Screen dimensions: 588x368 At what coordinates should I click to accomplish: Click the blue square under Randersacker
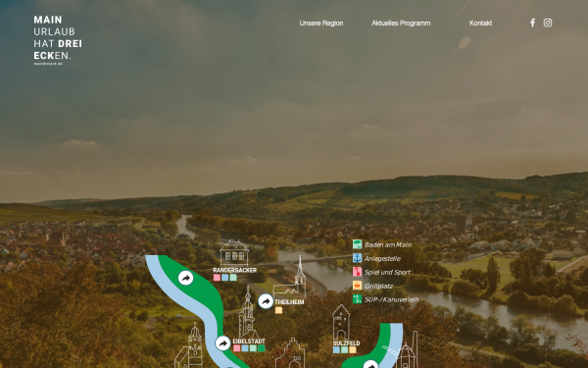point(225,278)
